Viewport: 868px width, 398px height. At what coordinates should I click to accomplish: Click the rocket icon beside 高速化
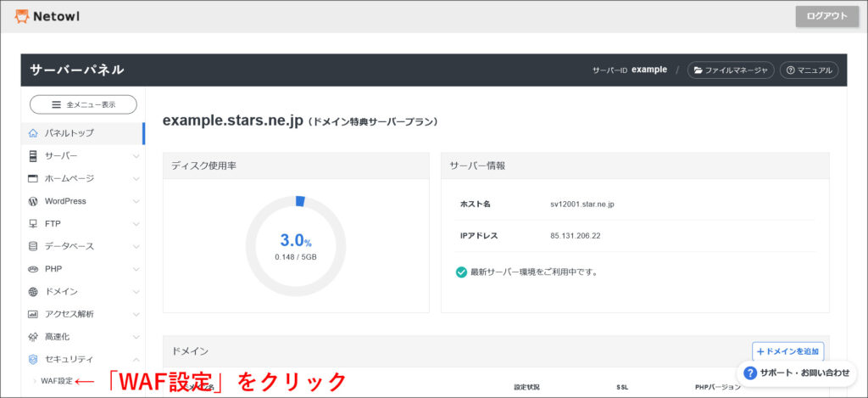33,336
